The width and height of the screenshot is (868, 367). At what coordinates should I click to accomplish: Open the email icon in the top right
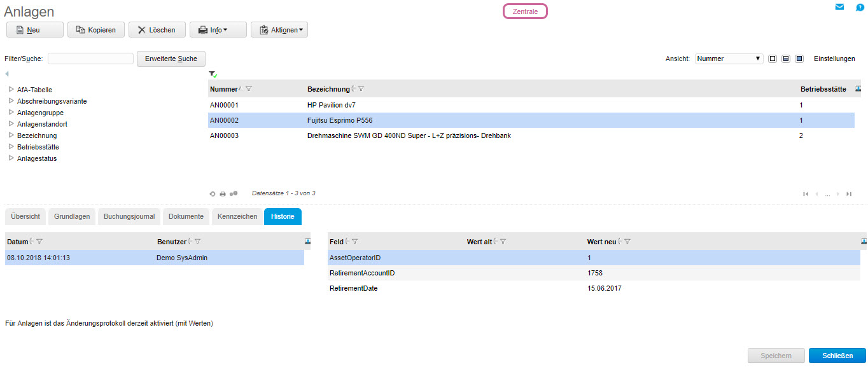(839, 7)
